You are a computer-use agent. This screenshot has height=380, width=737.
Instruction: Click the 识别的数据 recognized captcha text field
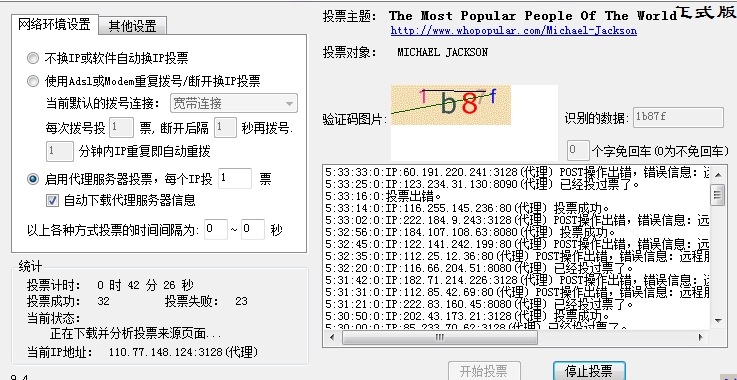[678, 118]
